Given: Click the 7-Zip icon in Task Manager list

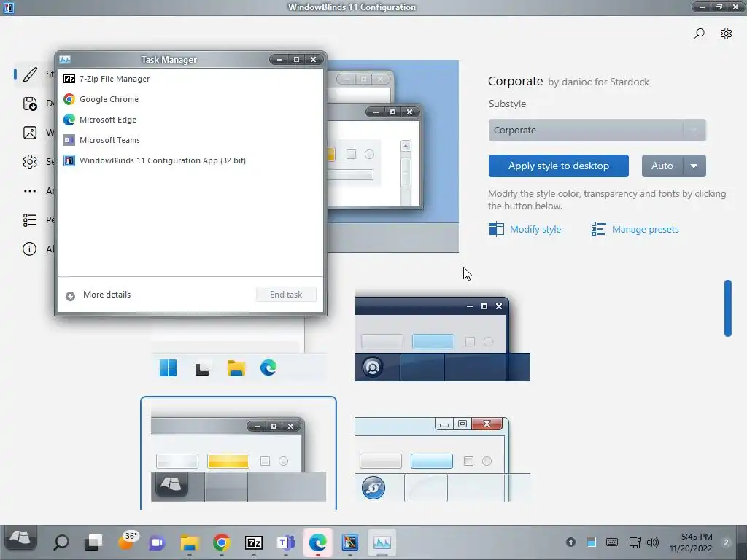Looking at the screenshot, I should 69,79.
